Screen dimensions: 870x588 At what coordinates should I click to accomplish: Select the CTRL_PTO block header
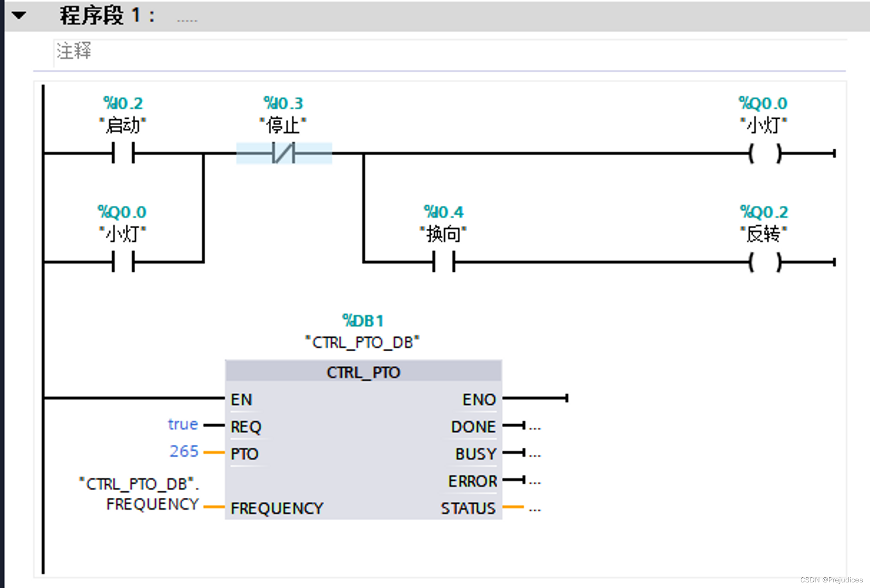click(363, 372)
